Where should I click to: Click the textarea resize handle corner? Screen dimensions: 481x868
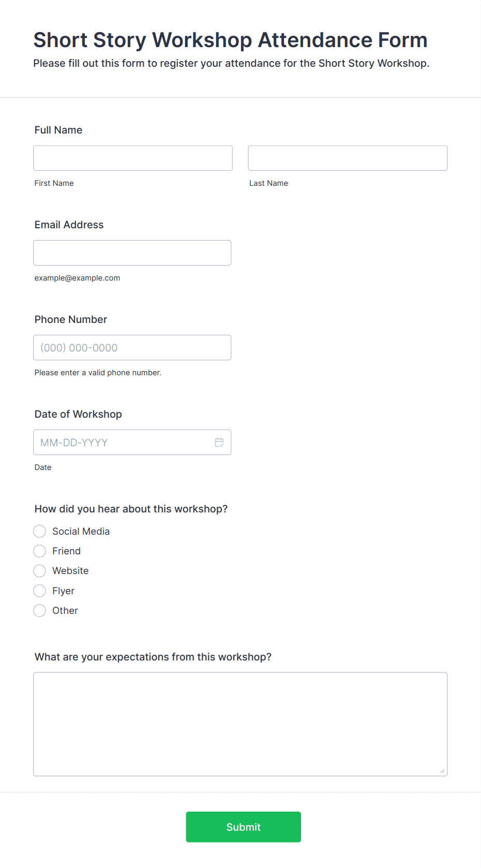(x=442, y=771)
